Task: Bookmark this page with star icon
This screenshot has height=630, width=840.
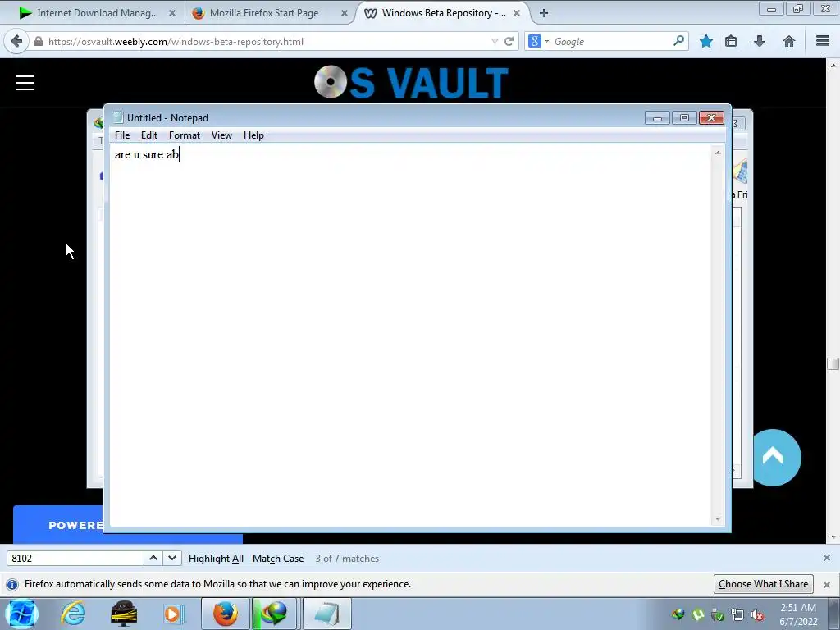Action: 706,41
